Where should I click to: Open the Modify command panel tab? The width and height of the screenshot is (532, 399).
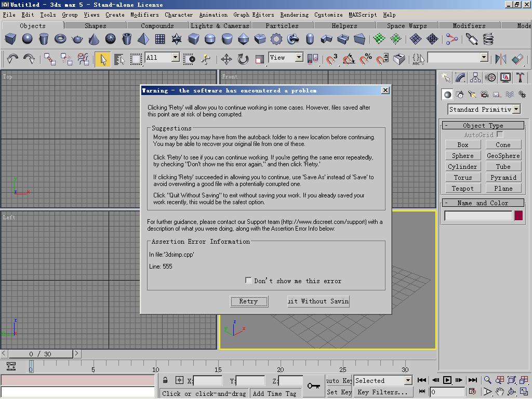coord(460,78)
